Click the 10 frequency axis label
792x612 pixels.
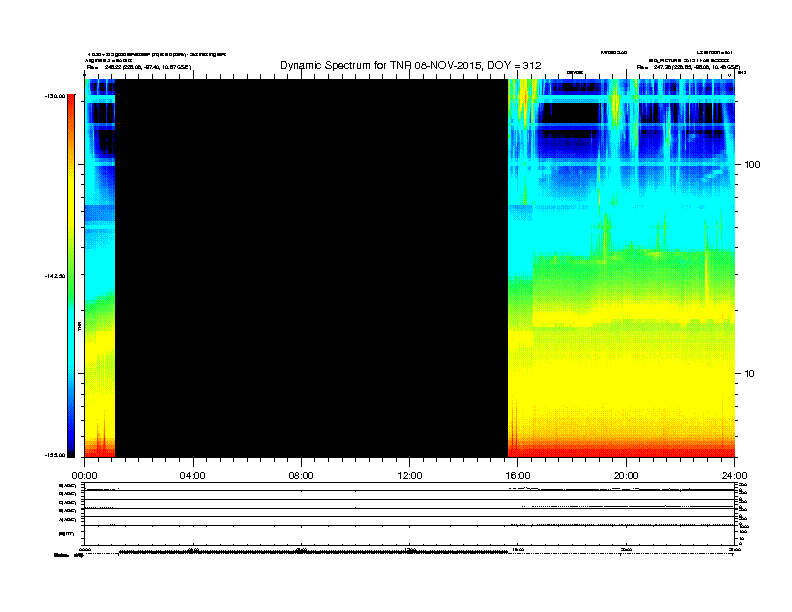click(x=750, y=374)
